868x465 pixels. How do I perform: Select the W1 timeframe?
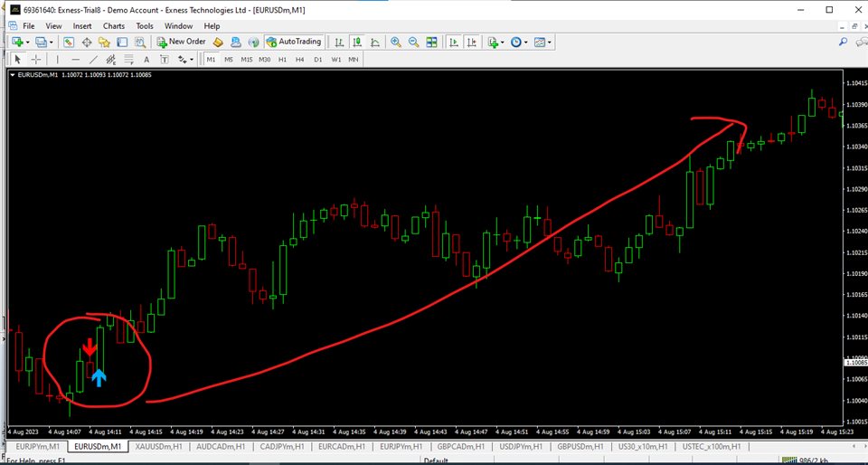[x=336, y=59]
